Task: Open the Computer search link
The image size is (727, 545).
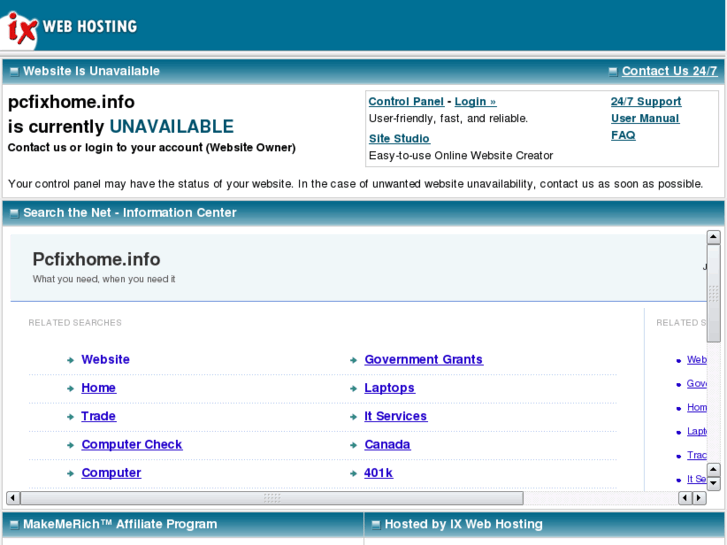Action: click(111, 473)
